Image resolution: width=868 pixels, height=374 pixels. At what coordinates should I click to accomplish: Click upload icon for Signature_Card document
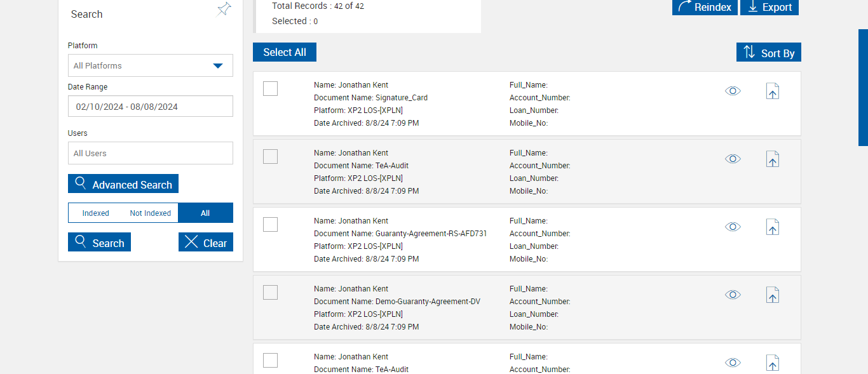tap(772, 91)
